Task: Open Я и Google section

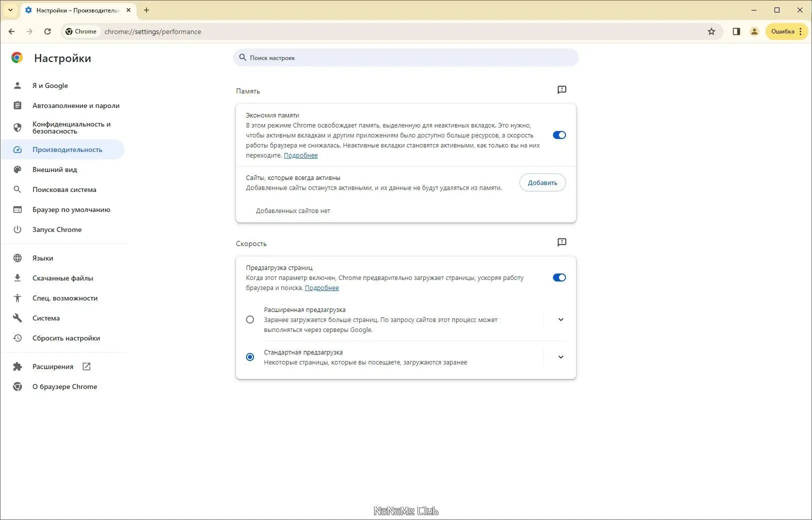Action: [63, 85]
